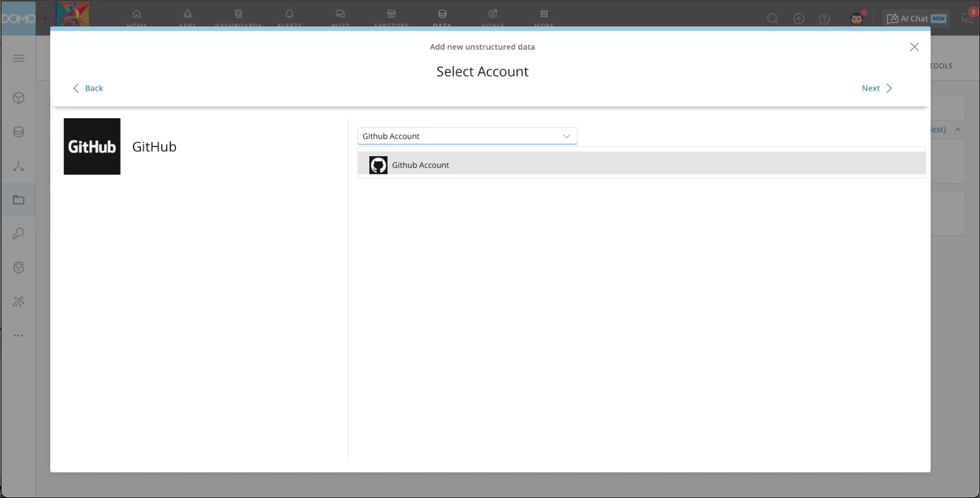Image resolution: width=980 pixels, height=498 pixels.
Task: Open the Buzz nav item
Action: [x=341, y=18]
